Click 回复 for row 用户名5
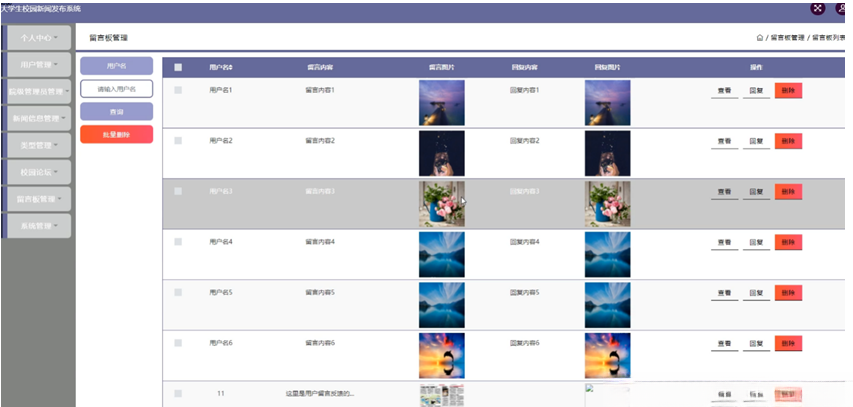 pyautogui.click(x=756, y=293)
